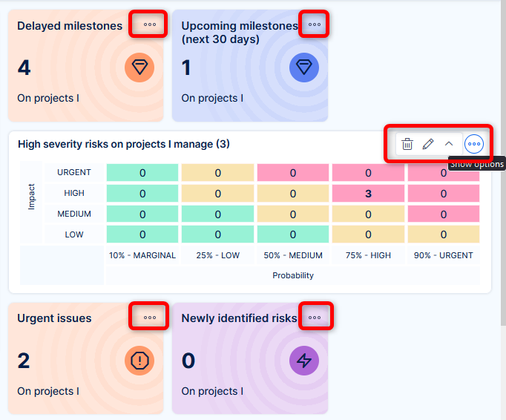Collapse the High severity risks widget
The image size is (506, 420).
click(449, 144)
